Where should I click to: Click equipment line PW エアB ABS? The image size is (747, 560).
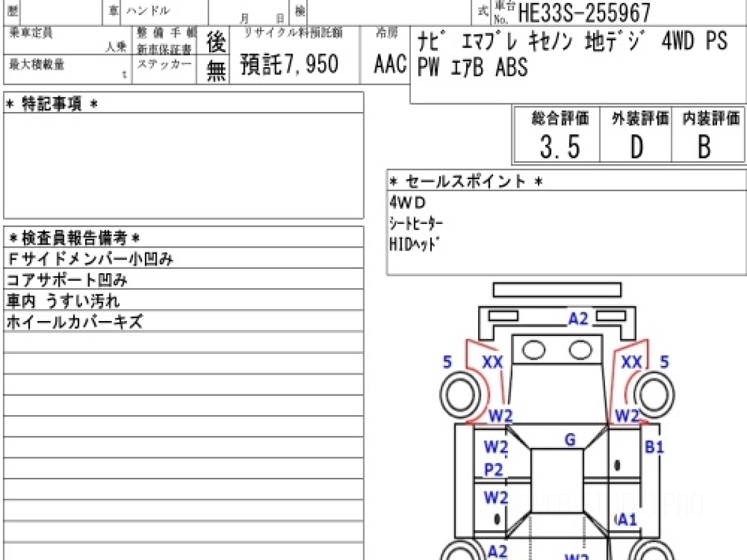[x=472, y=67]
